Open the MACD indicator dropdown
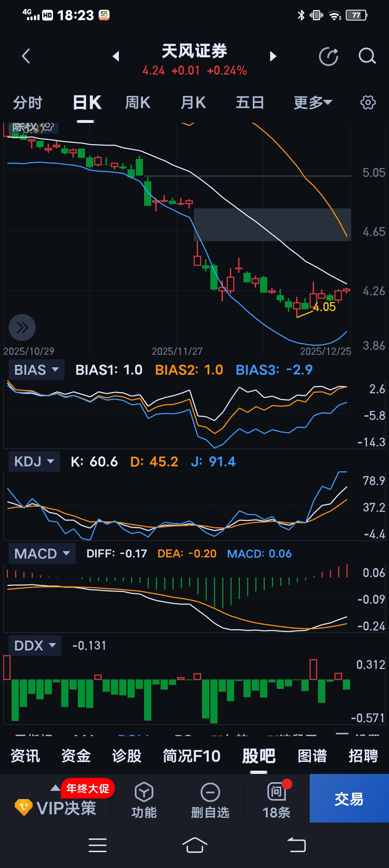Image resolution: width=389 pixels, height=868 pixels. (x=42, y=554)
